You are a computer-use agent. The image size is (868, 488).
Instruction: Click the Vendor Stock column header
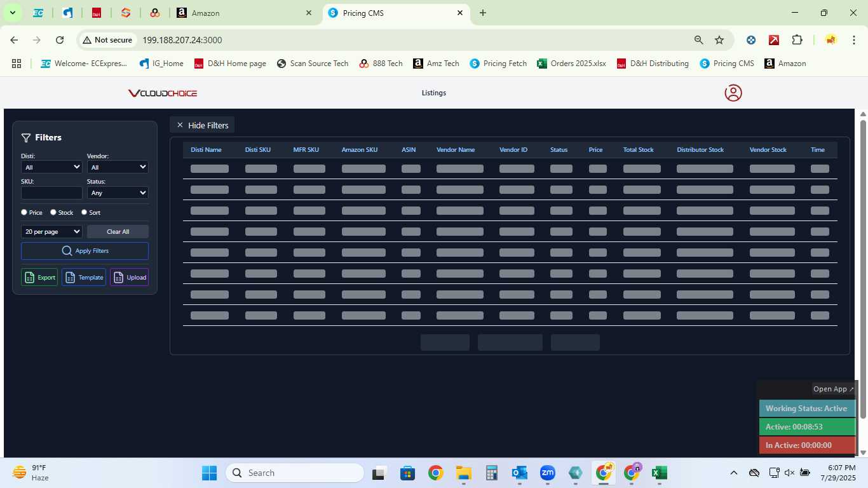(x=768, y=150)
